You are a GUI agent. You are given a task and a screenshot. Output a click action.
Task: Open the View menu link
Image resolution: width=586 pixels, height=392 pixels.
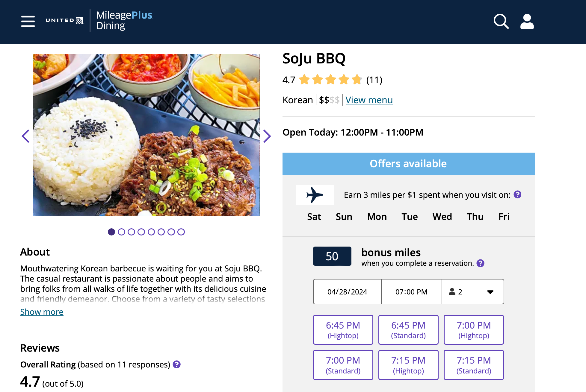point(369,100)
